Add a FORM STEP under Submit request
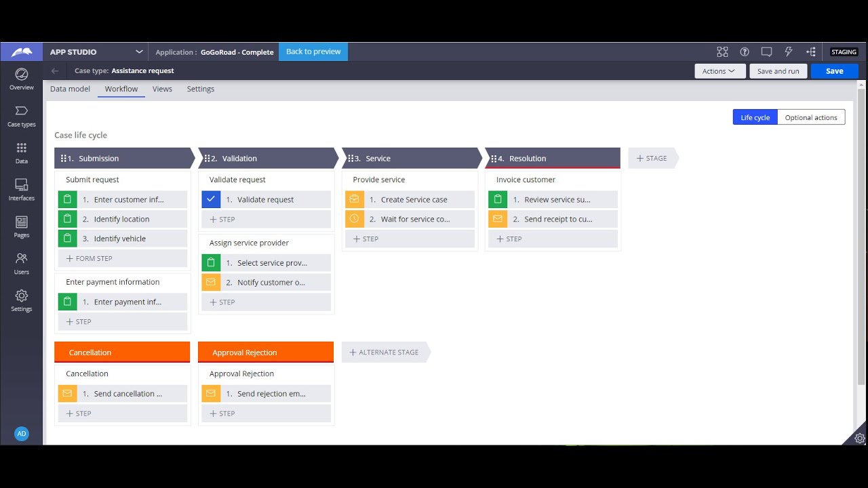The width and height of the screenshot is (868, 488). (x=123, y=258)
